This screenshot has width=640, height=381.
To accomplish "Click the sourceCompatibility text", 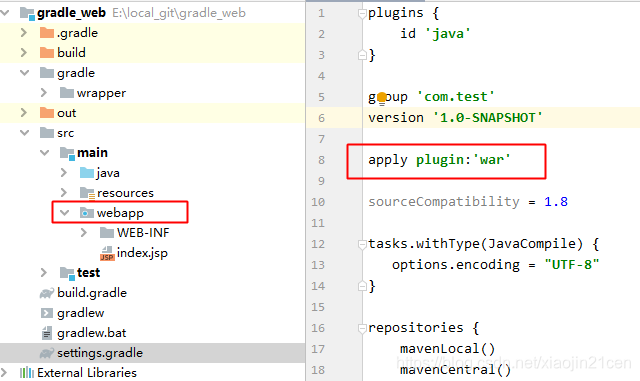I will tap(443, 201).
